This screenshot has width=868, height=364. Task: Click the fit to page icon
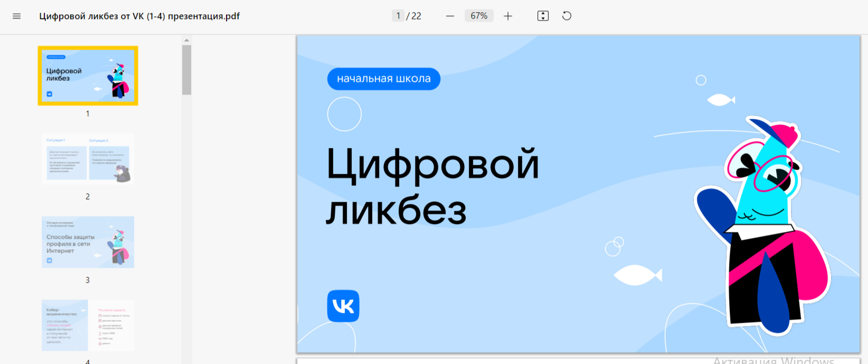tap(543, 16)
